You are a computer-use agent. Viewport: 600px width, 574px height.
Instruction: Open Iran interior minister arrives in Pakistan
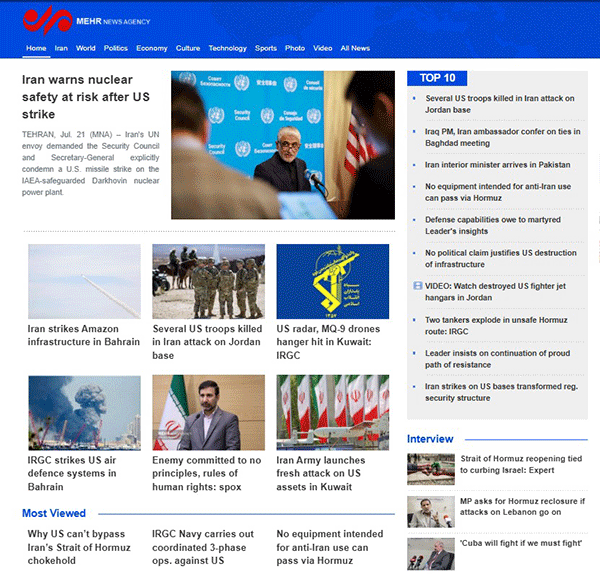[497, 165]
